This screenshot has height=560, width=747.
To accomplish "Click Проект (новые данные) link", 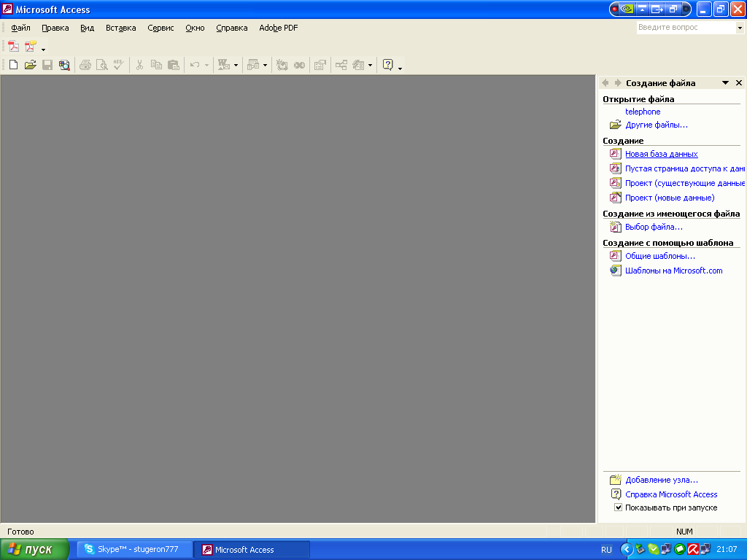I will [670, 198].
